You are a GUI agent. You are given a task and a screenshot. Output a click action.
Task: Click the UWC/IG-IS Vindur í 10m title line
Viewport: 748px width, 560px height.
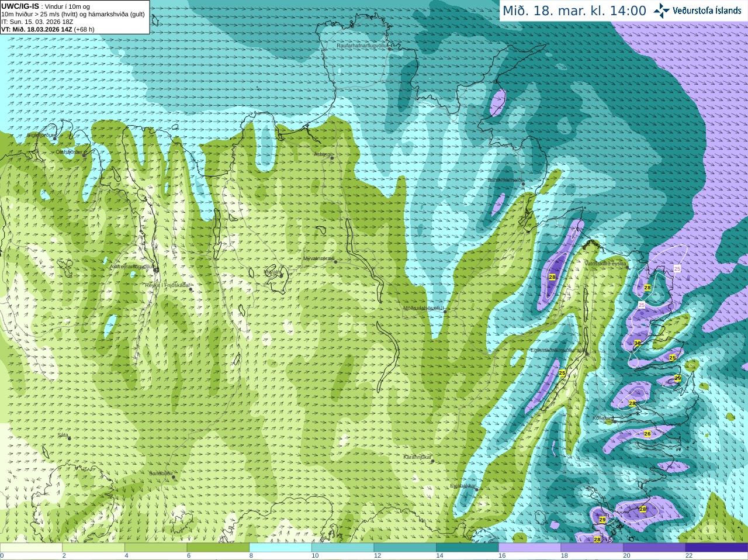tap(46, 6)
